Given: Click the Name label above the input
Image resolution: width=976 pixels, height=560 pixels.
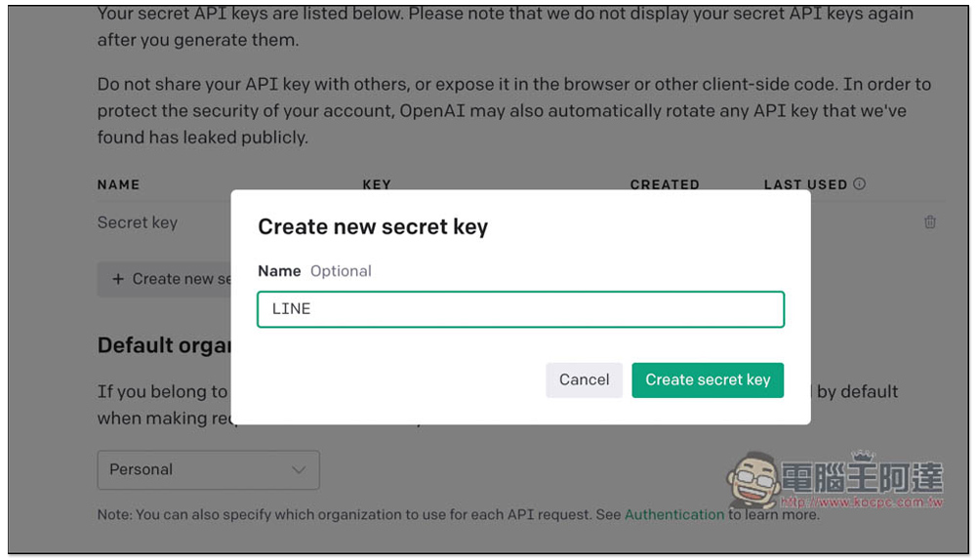Looking at the screenshot, I should [279, 271].
